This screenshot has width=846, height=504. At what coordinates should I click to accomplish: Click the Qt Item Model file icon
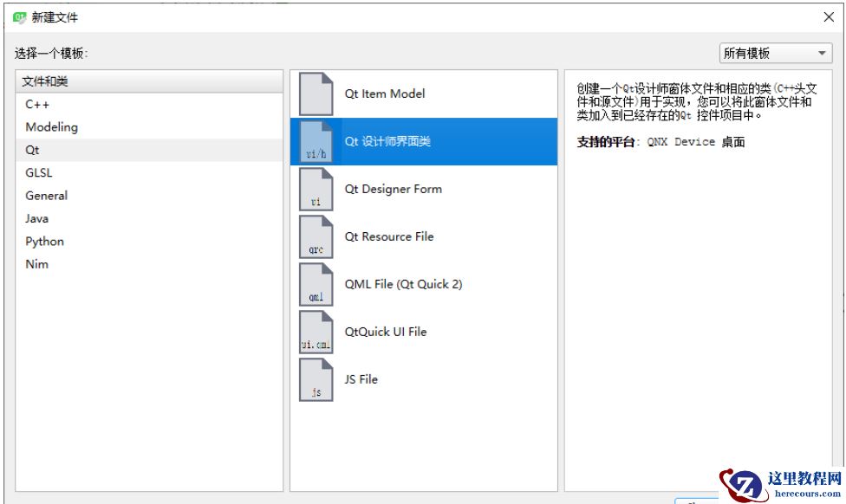(x=316, y=94)
